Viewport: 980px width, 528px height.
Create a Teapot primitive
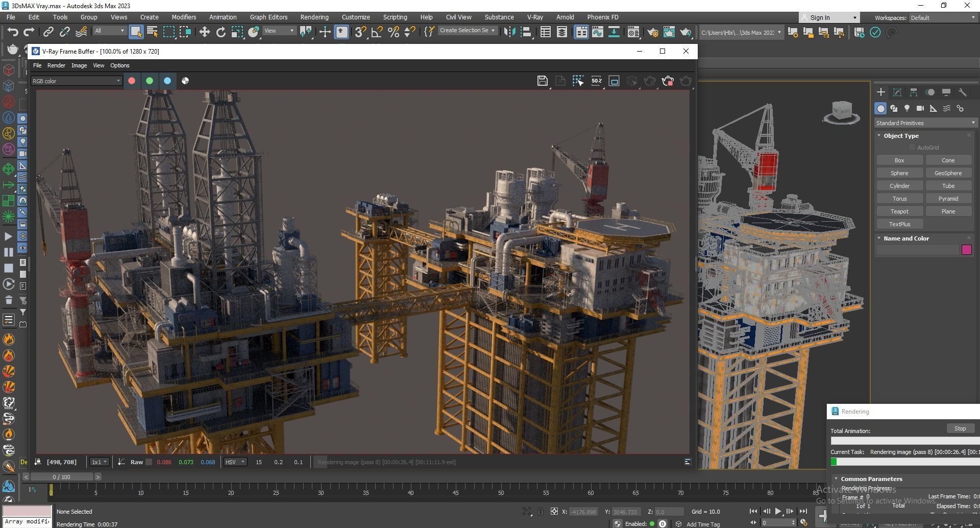[899, 211]
